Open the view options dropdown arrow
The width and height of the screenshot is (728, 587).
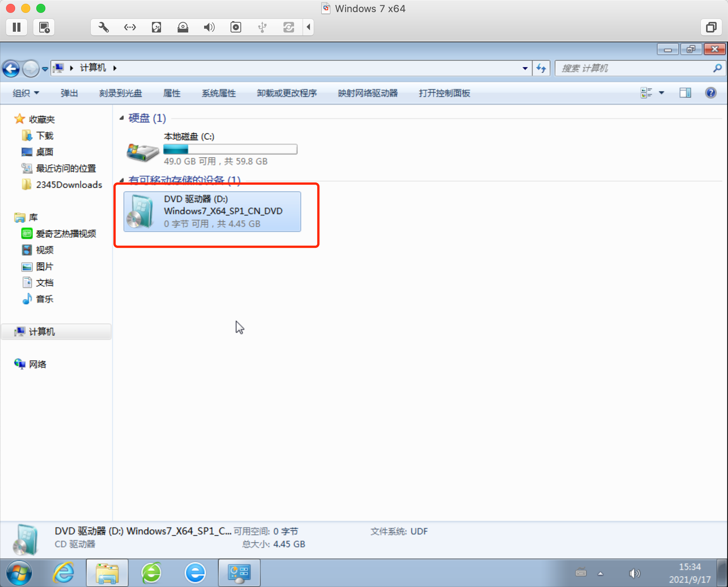click(661, 93)
